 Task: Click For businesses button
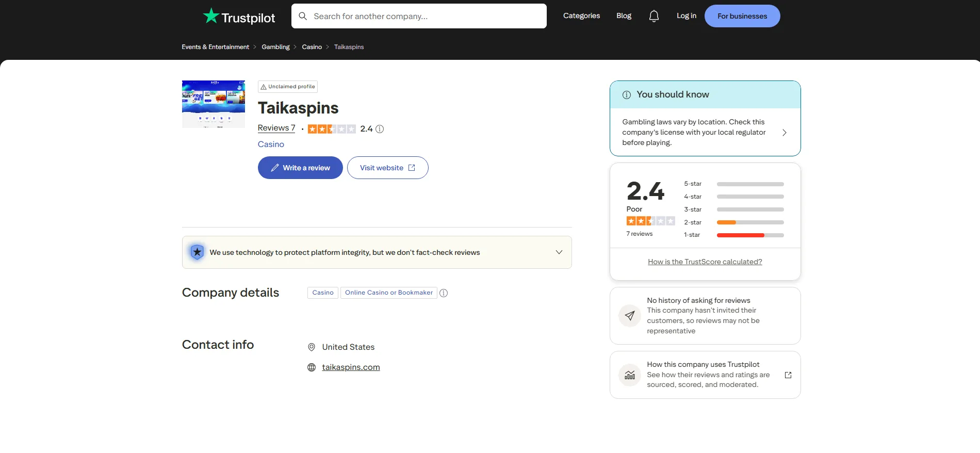coord(742,16)
